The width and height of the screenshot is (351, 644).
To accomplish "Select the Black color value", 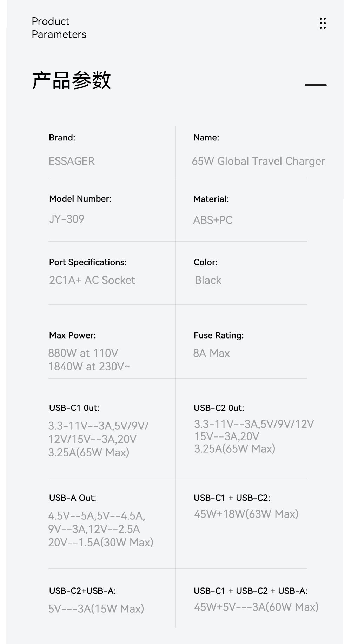I will pyautogui.click(x=208, y=280).
